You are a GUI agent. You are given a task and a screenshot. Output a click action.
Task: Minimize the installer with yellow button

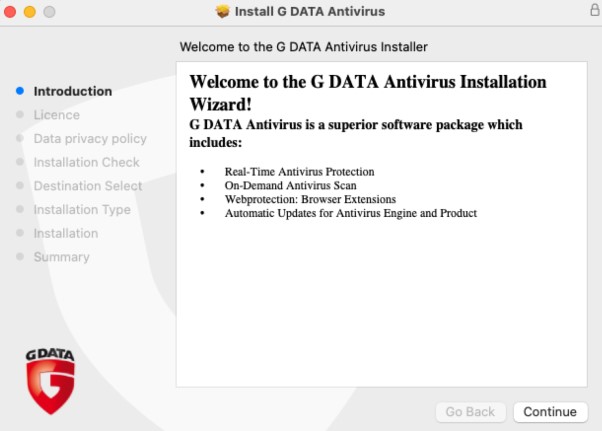click(30, 12)
